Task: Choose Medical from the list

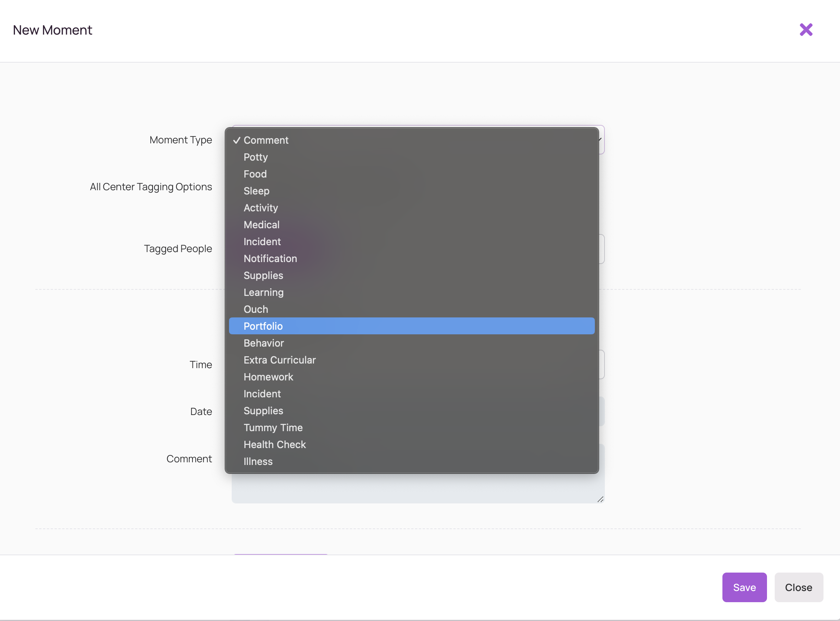Action: pyautogui.click(x=261, y=225)
